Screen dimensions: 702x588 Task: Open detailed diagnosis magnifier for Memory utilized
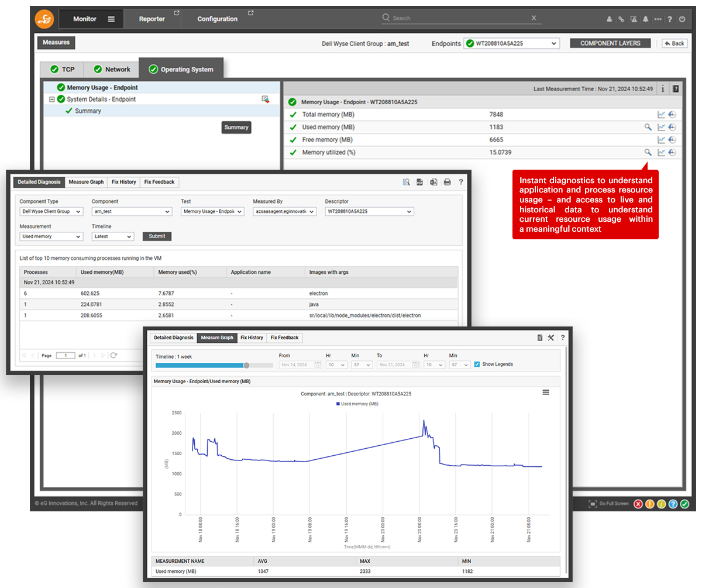(x=648, y=152)
